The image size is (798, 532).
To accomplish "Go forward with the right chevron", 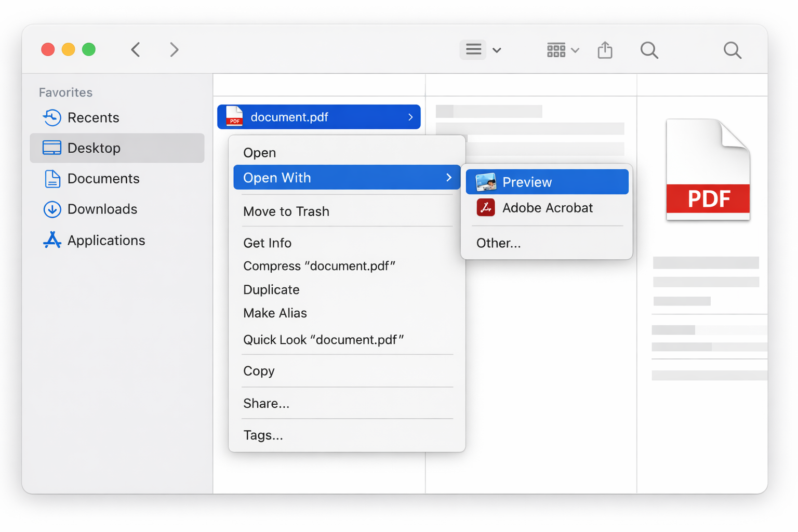I will click(x=174, y=50).
